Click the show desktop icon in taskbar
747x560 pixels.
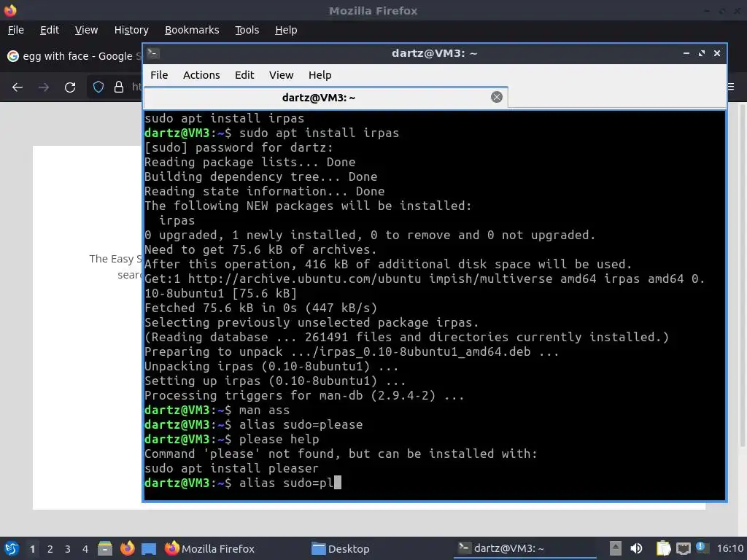click(149, 549)
